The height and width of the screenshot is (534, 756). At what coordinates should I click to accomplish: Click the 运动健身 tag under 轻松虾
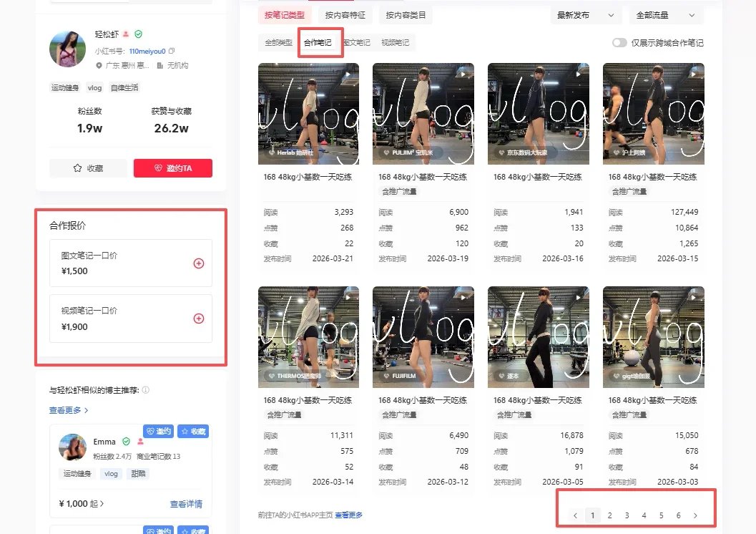pos(65,88)
